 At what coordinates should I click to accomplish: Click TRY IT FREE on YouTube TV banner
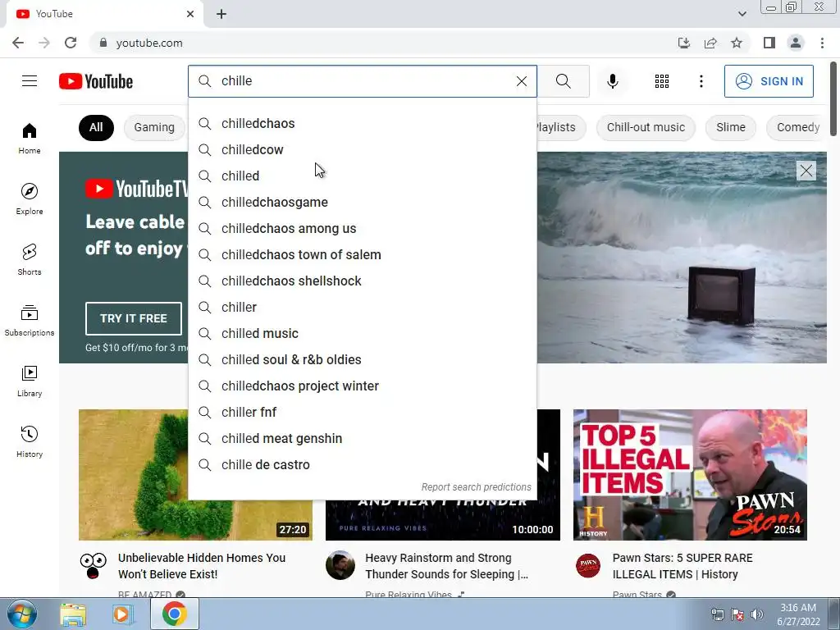(x=134, y=318)
